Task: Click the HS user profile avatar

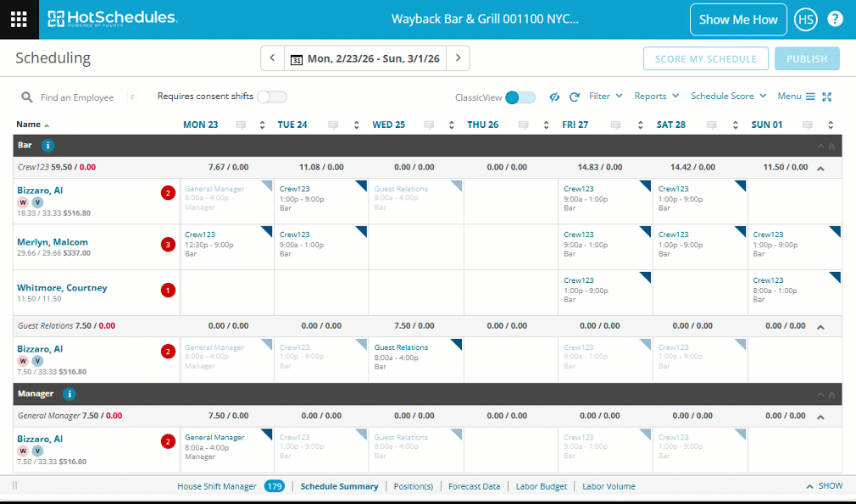Action: coord(805,19)
